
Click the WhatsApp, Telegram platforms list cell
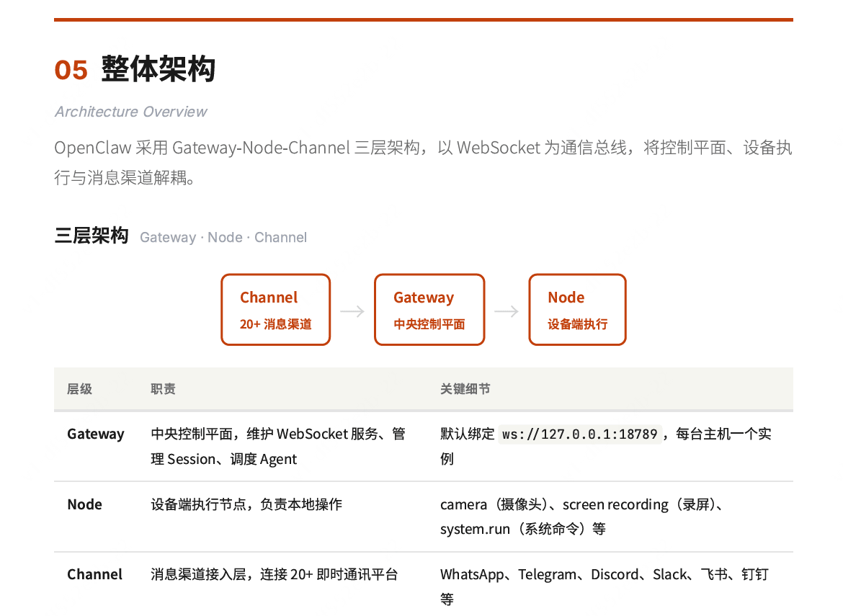pos(604,575)
